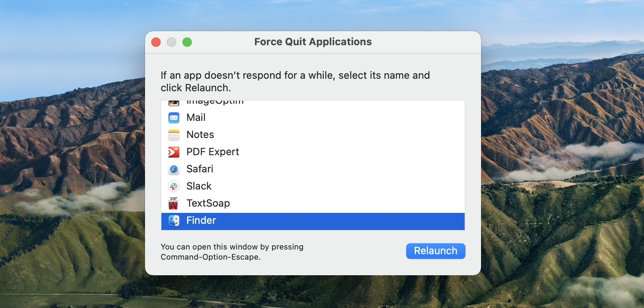Screen dimensions: 644x308
Task: Click the Mail envelope icon
Action: [174, 117]
